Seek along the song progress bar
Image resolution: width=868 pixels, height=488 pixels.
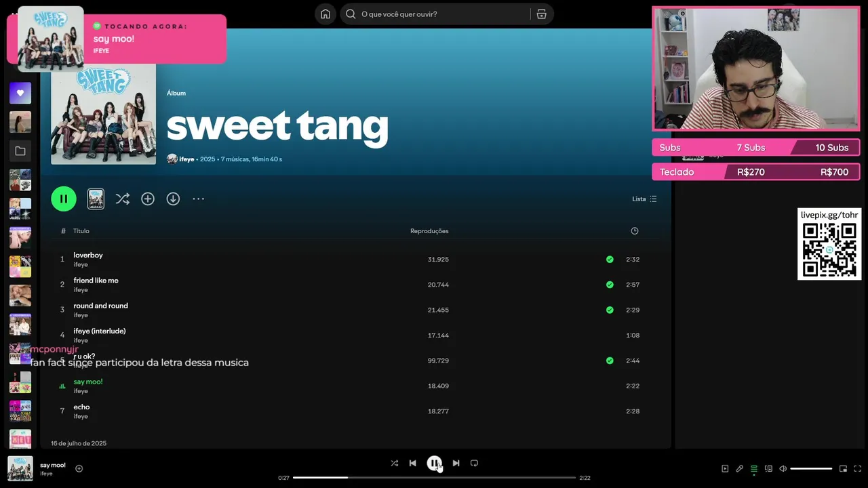click(434, 478)
